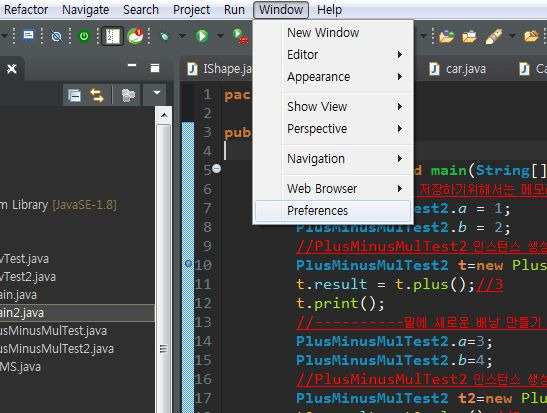Viewport: 547px width, 413px height.
Task: Expand the Web Browser submenu
Action: point(333,189)
